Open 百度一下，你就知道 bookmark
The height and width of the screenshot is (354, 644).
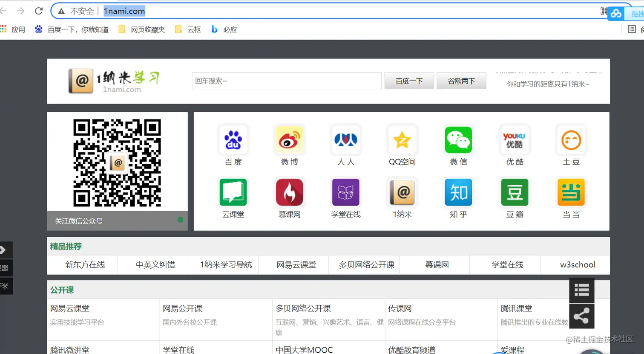pos(72,29)
